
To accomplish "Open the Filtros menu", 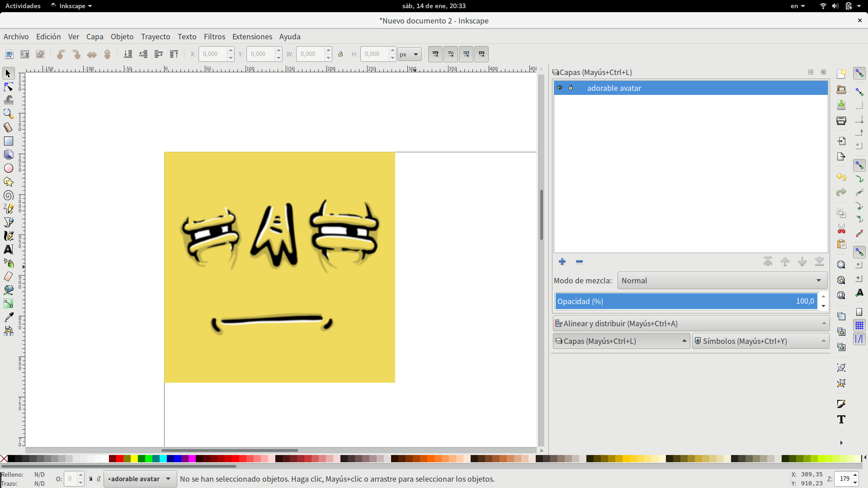I will point(214,37).
